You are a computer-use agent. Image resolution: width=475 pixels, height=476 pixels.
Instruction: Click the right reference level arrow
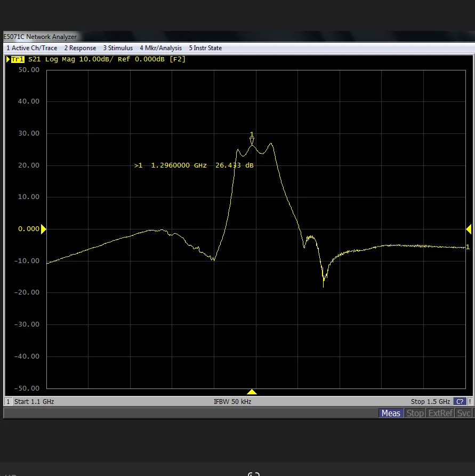pos(469,229)
